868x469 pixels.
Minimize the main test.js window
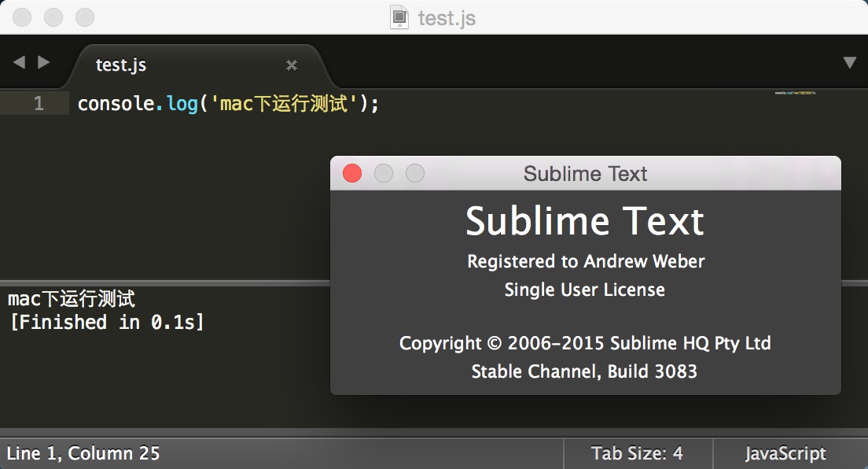click(53, 17)
